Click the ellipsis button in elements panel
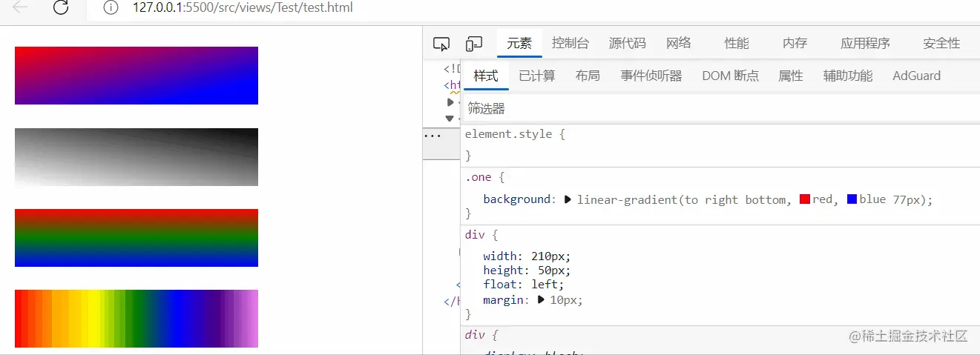The width and height of the screenshot is (980, 355). pos(432,136)
